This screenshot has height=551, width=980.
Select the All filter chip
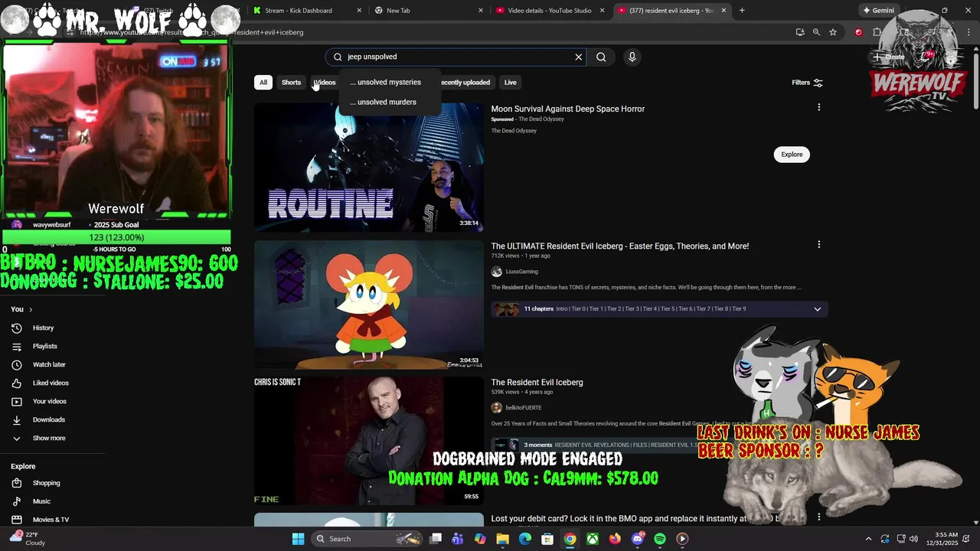pos(263,82)
